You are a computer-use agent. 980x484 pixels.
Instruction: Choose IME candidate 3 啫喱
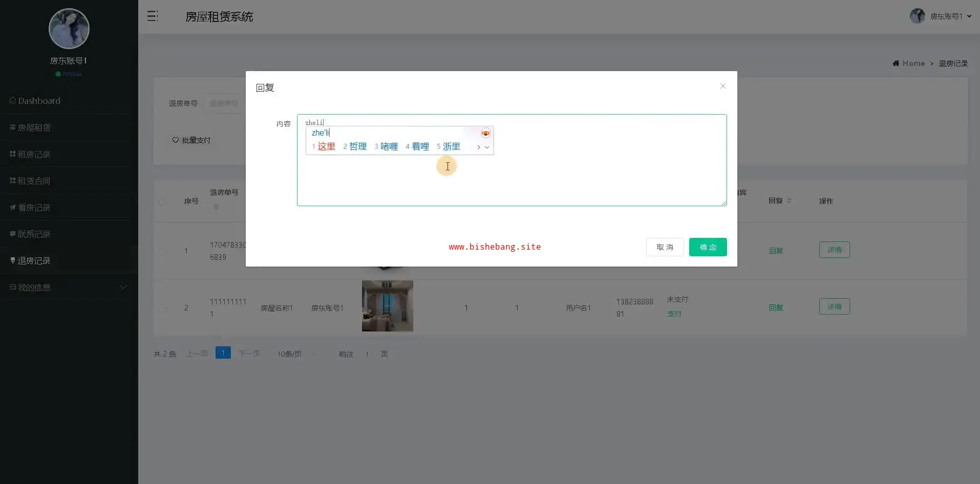(x=386, y=146)
